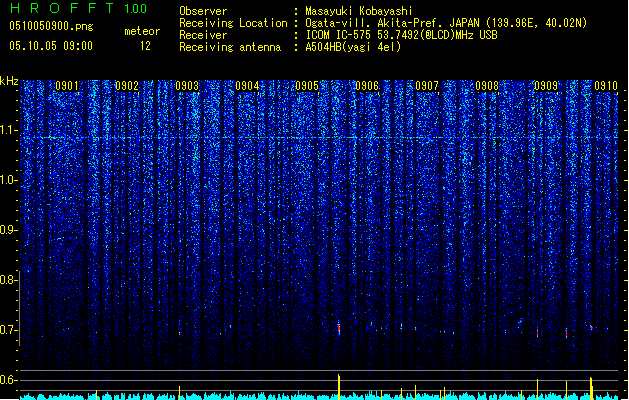Click the 0.8 frequency axis label

point(9,280)
